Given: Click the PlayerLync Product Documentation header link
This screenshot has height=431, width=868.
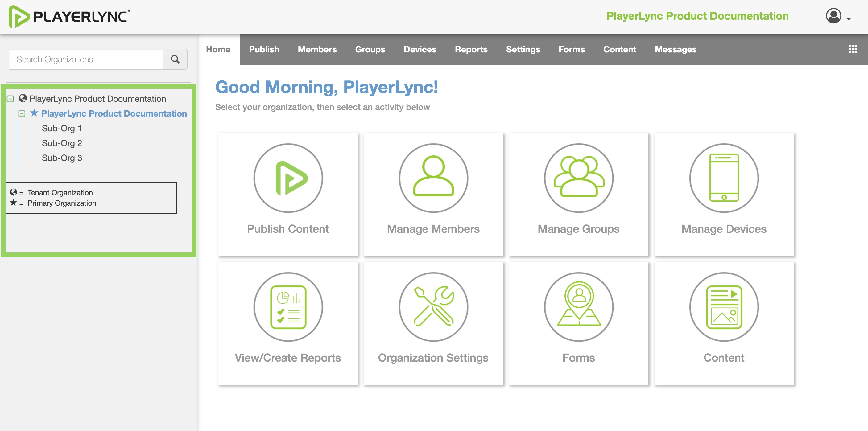Looking at the screenshot, I should [x=697, y=16].
